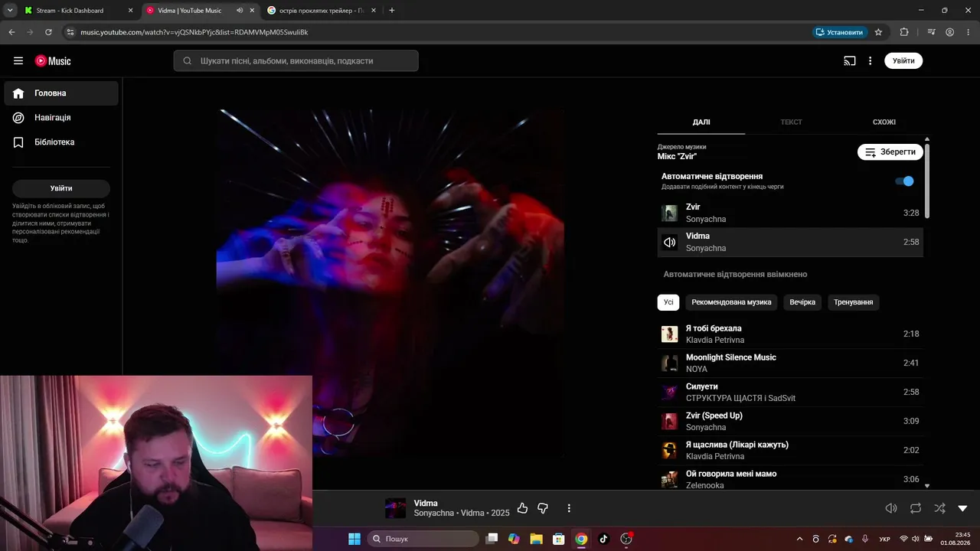This screenshot has height=551, width=980.
Task: Open the tab search dropdown in Chrome
Action: coord(10,11)
